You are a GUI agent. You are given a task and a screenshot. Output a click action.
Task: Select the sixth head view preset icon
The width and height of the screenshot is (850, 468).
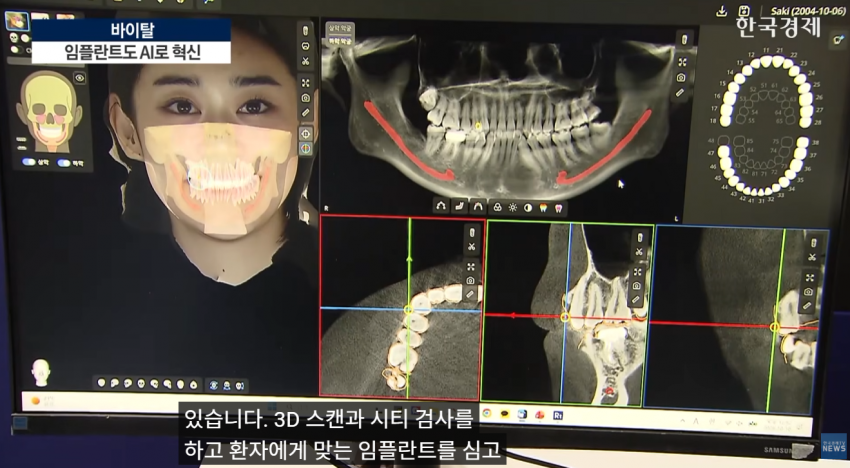tap(167, 384)
